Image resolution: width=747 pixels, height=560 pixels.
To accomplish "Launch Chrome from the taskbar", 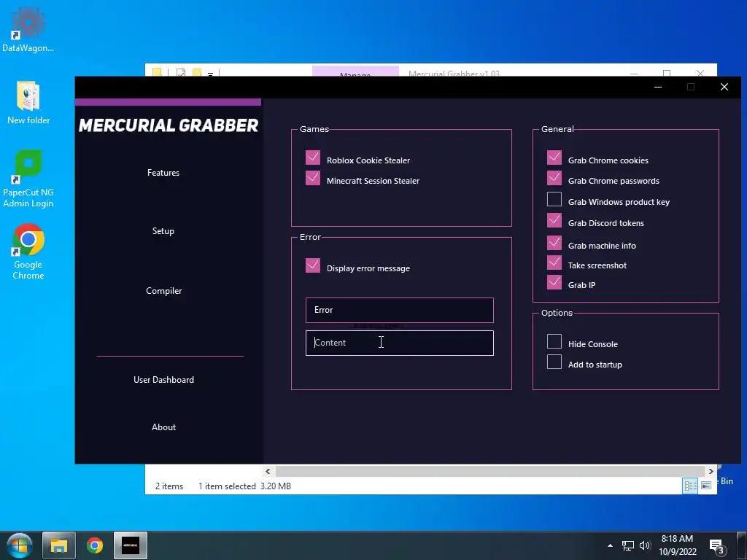I will (x=95, y=545).
